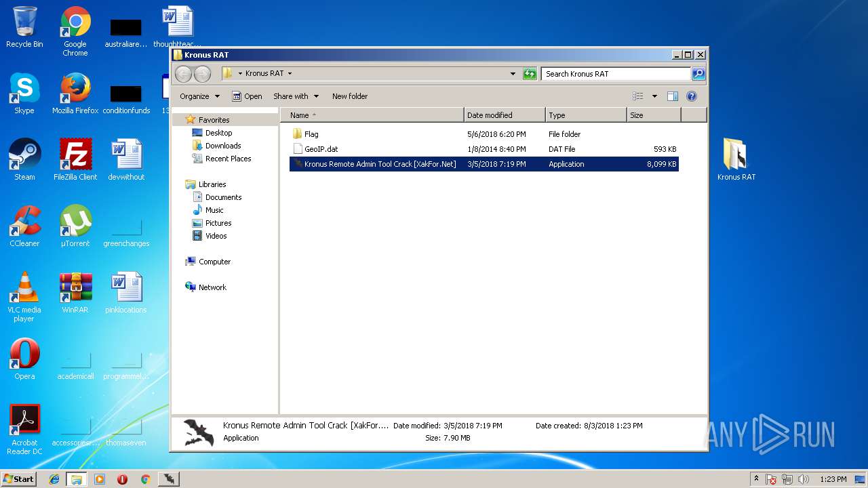Open VLC media player shortcut
The width and height of the screenshot is (868, 488).
tap(24, 297)
